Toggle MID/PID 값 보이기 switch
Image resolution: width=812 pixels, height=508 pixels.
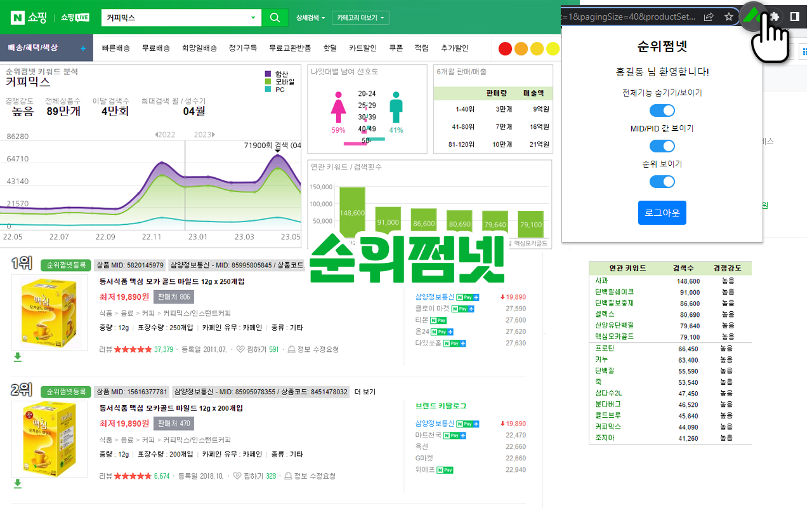[662, 146]
